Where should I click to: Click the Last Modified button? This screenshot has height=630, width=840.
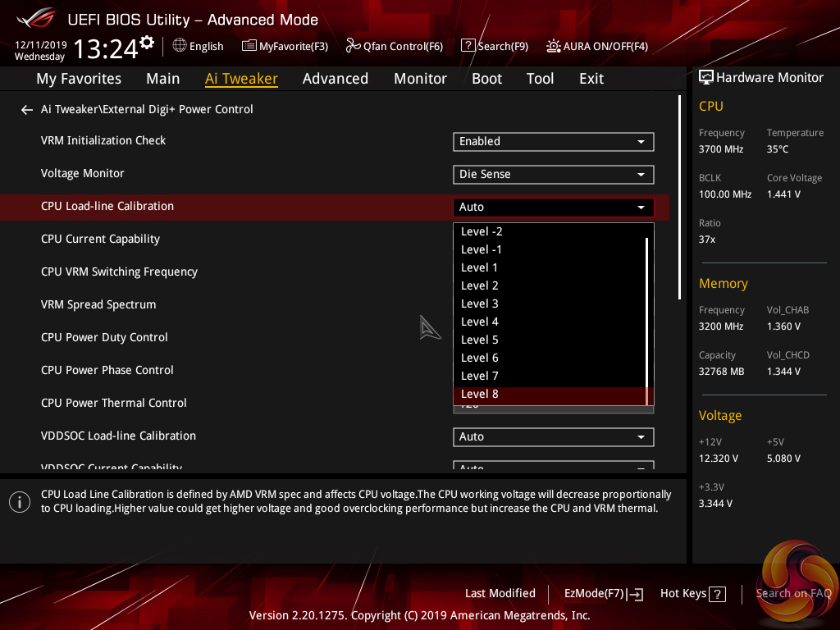pyautogui.click(x=500, y=594)
